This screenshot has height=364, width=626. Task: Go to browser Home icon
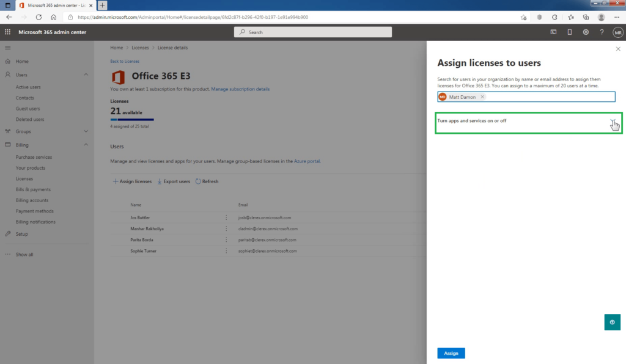(x=54, y=17)
